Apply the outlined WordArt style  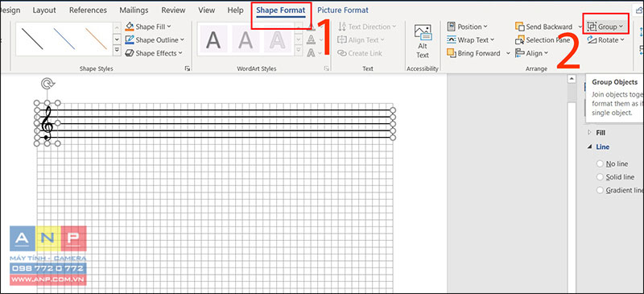278,39
